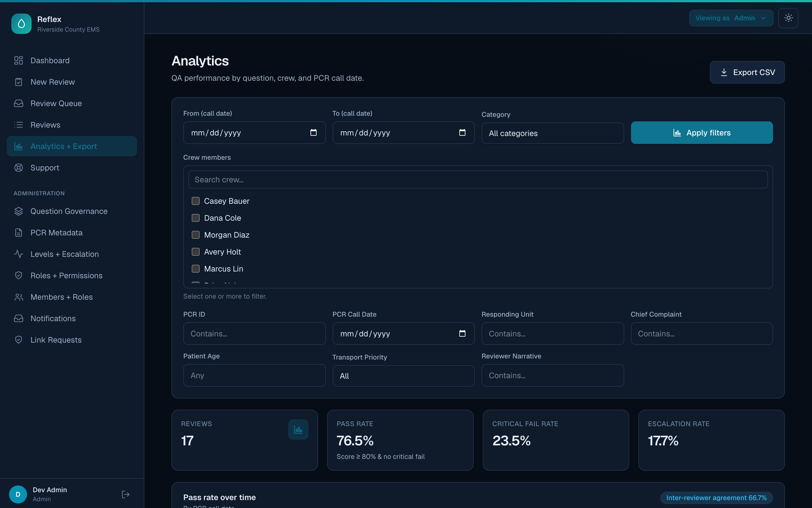This screenshot has height=508, width=812.
Task: Navigate to Members + Roles
Action: tap(72, 297)
